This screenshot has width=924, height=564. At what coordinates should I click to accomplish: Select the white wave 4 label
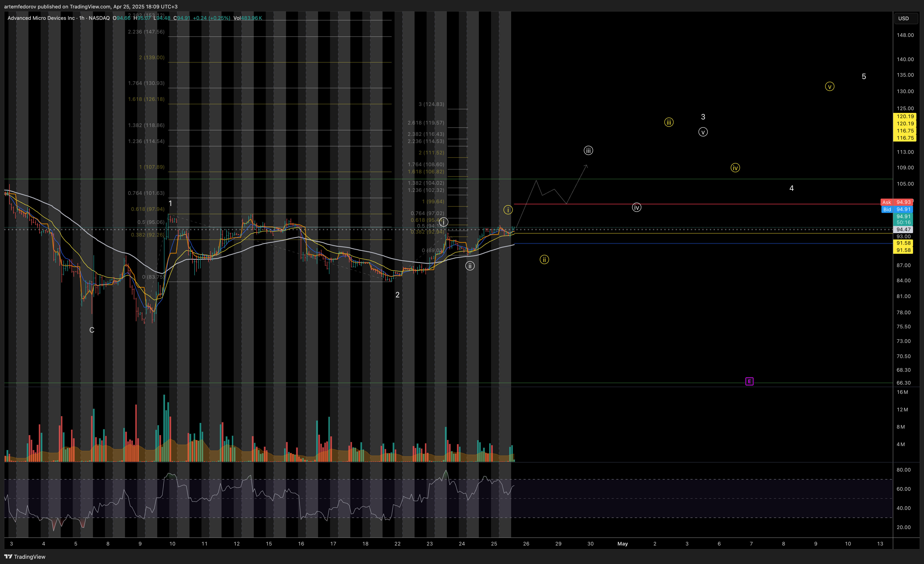[x=791, y=188]
